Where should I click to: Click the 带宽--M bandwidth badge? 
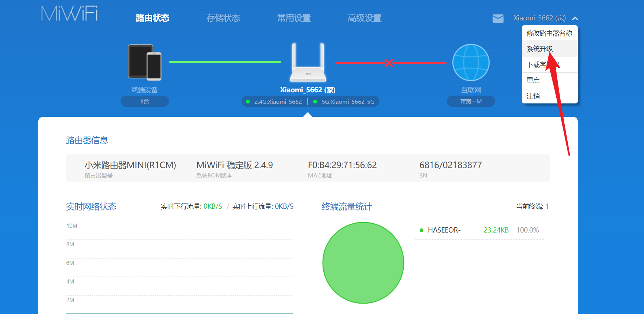click(x=471, y=101)
